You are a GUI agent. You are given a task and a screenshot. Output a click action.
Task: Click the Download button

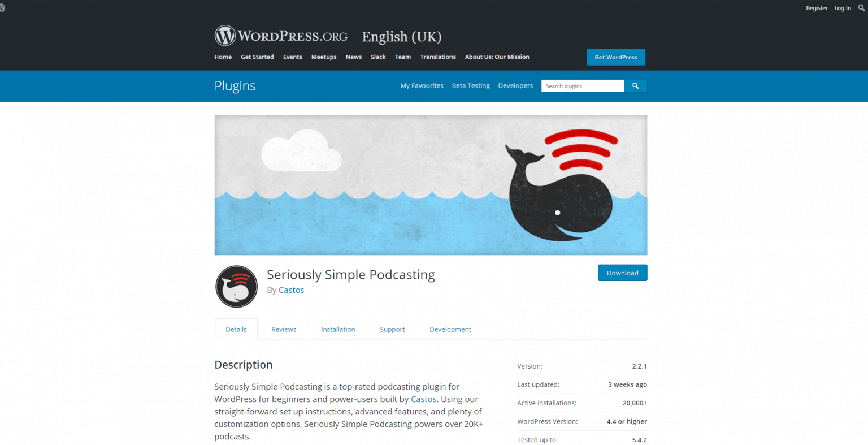click(x=622, y=273)
